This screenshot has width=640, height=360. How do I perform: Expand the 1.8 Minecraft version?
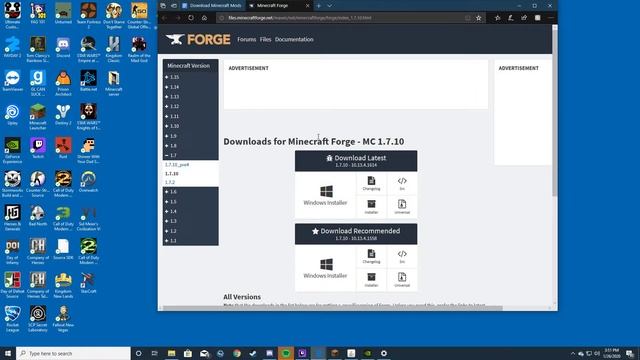pos(171,146)
